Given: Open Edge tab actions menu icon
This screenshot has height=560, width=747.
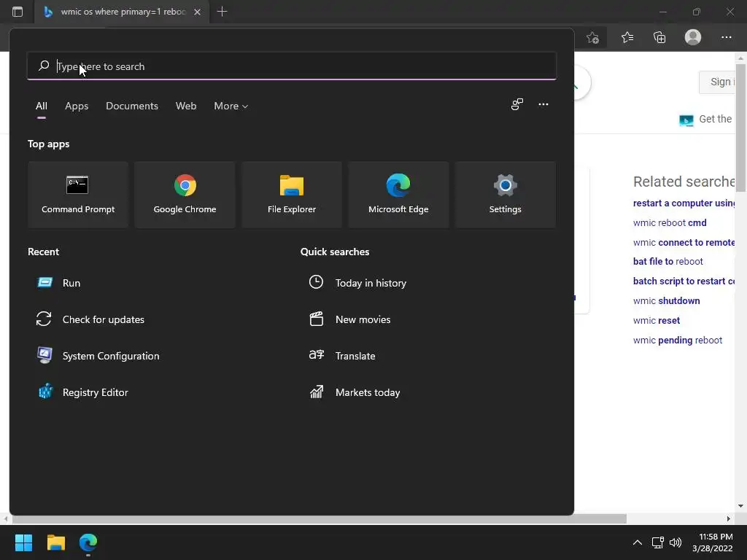Looking at the screenshot, I should 18,12.
